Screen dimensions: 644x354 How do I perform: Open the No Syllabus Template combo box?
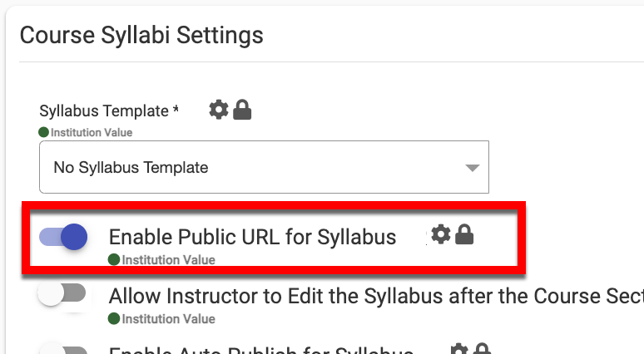coord(250,167)
